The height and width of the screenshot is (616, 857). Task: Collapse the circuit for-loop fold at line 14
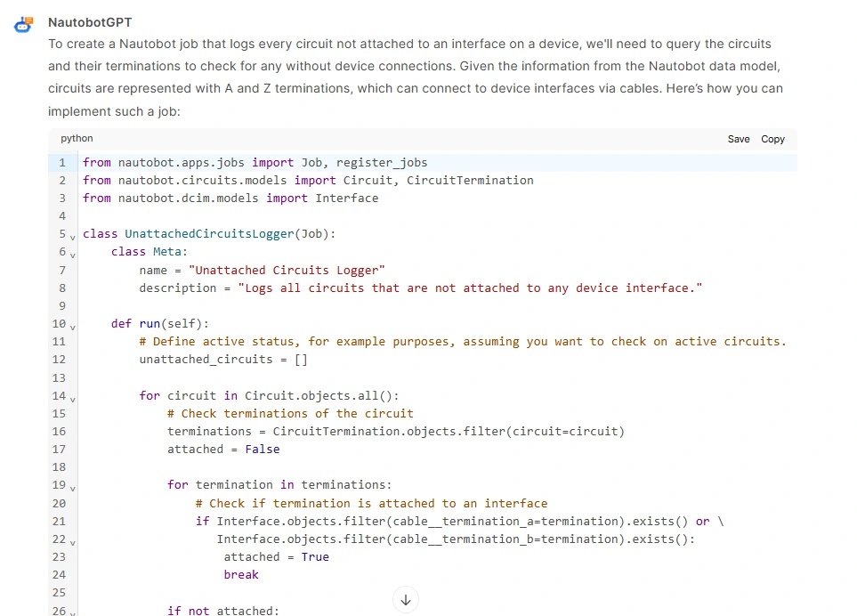(72, 400)
